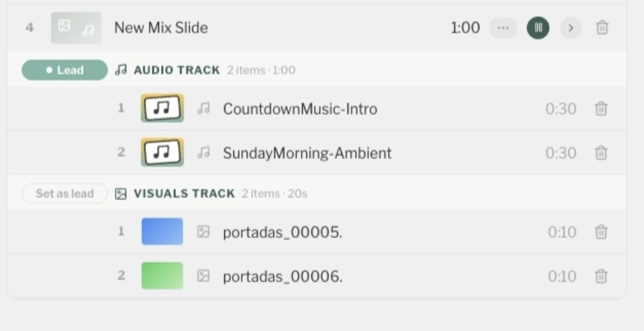This screenshot has height=331, width=644.
Task: Click the green portadas_00006 thumbnail
Action: (x=162, y=276)
